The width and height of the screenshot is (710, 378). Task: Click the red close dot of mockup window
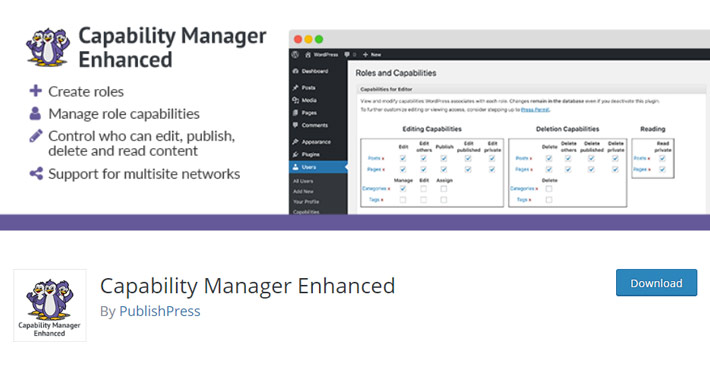[x=298, y=39]
